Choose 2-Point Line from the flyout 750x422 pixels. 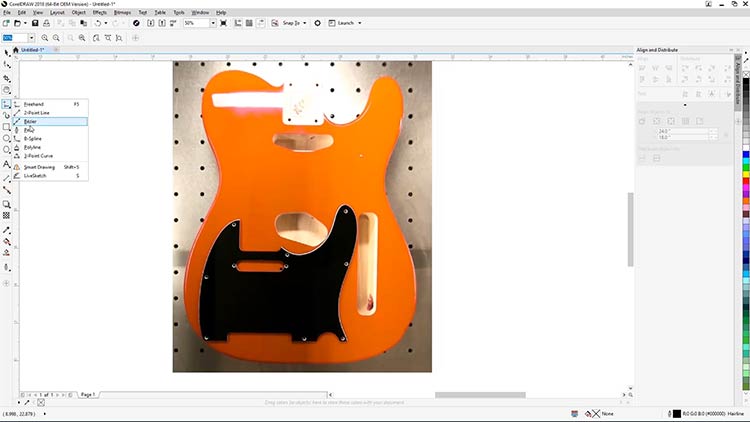50,113
